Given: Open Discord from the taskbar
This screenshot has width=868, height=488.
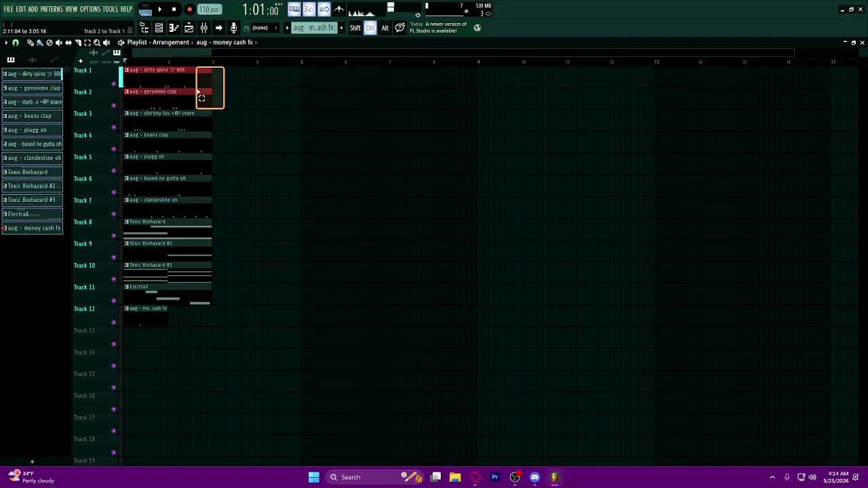Looking at the screenshot, I should click(534, 477).
